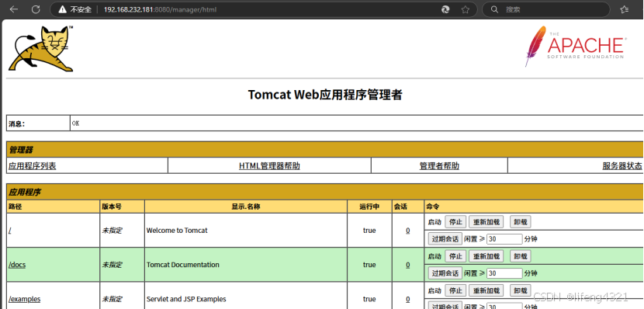Stop the /examples application
This screenshot has height=309, width=644.
[455, 290]
